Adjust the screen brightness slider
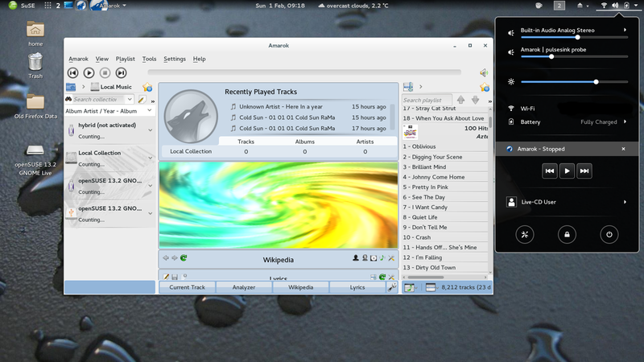 pyautogui.click(x=574, y=82)
